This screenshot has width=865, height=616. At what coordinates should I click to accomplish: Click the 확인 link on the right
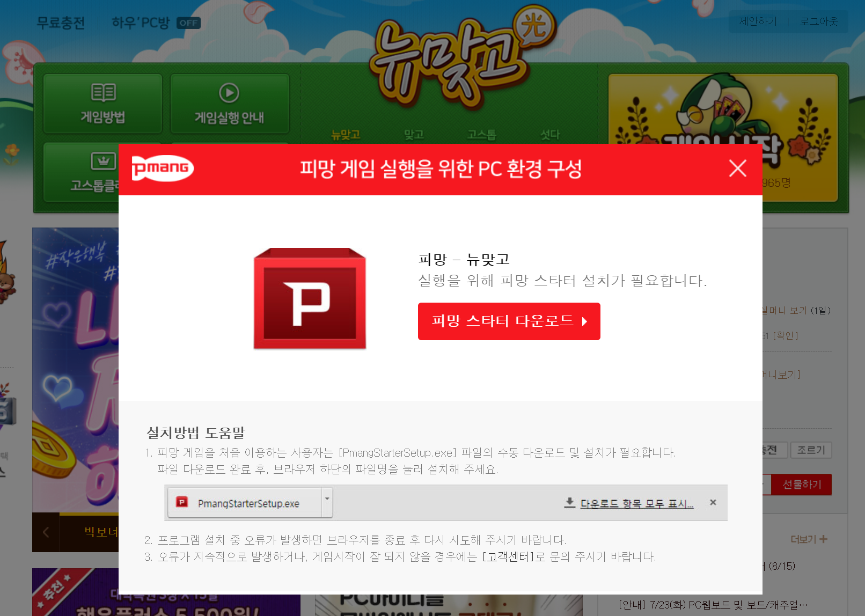[x=785, y=336]
